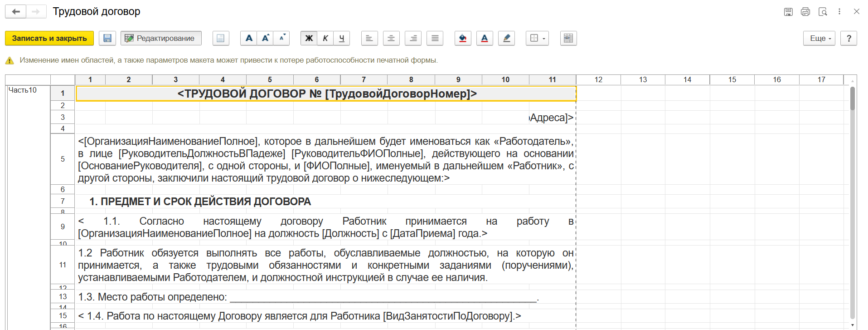Viewport: 868px width, 330px height.
Task: Select heading 1. ПРЕДМЕТ И СРОК ДЕЙСТВИЯ ДОГОВОРА
Action: (200, 202)
